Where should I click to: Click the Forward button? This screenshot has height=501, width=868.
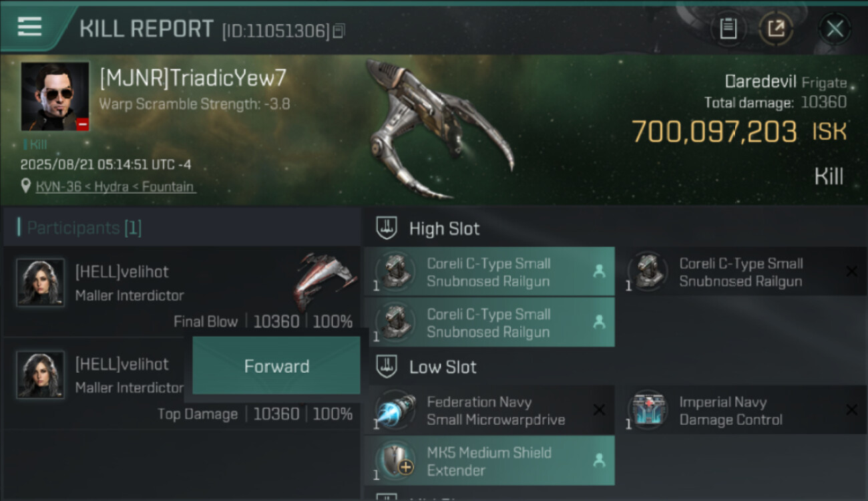pos(276,366)
